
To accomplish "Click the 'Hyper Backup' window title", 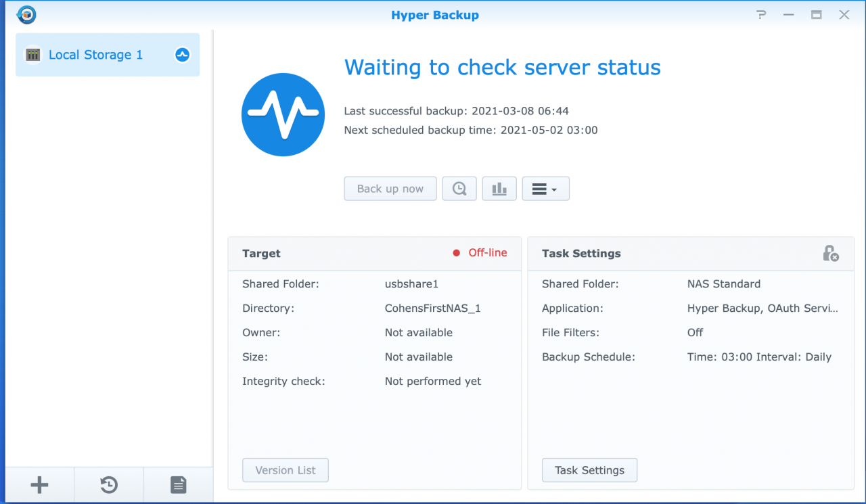I will point(435,15).
